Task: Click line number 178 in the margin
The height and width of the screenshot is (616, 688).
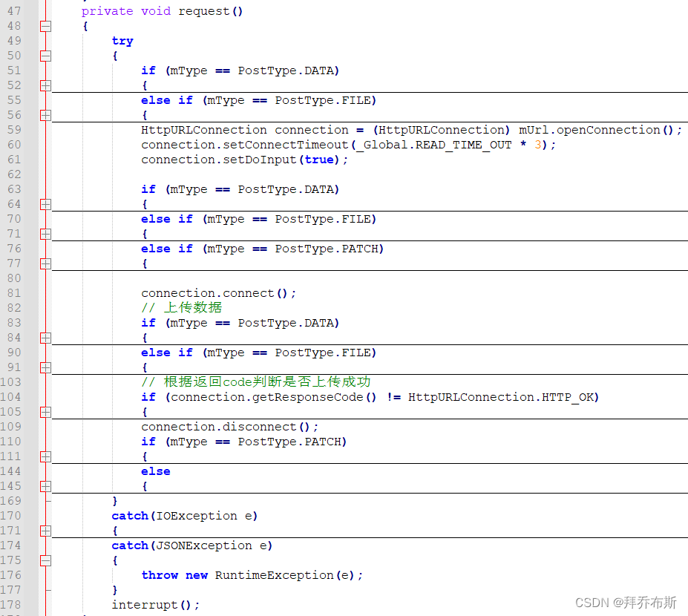Action: (10, 605)
